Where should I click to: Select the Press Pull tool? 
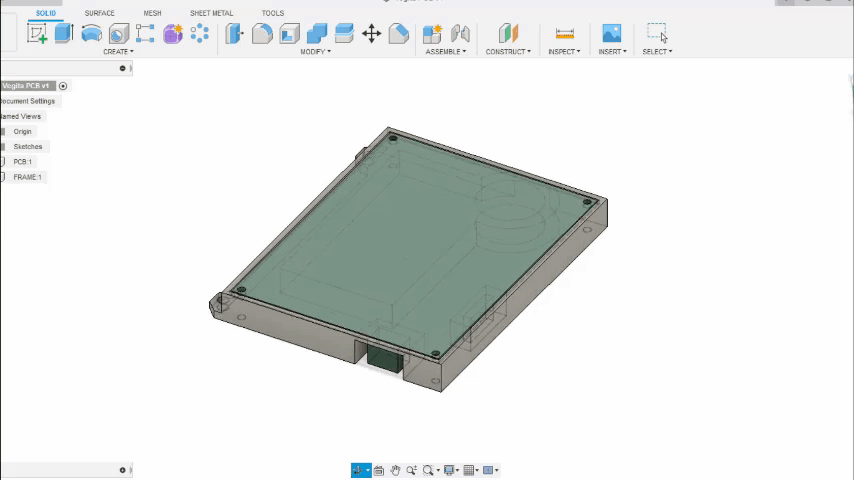[235, 33]
